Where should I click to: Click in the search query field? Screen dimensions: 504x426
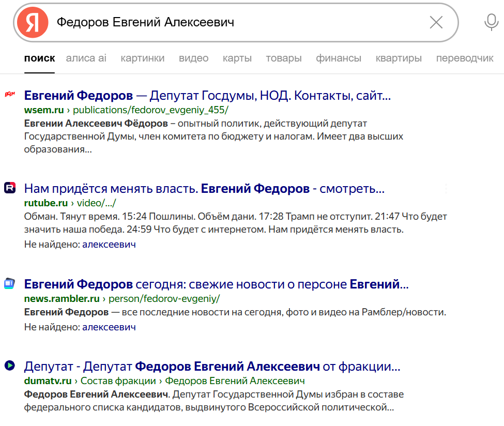point(233,22)
